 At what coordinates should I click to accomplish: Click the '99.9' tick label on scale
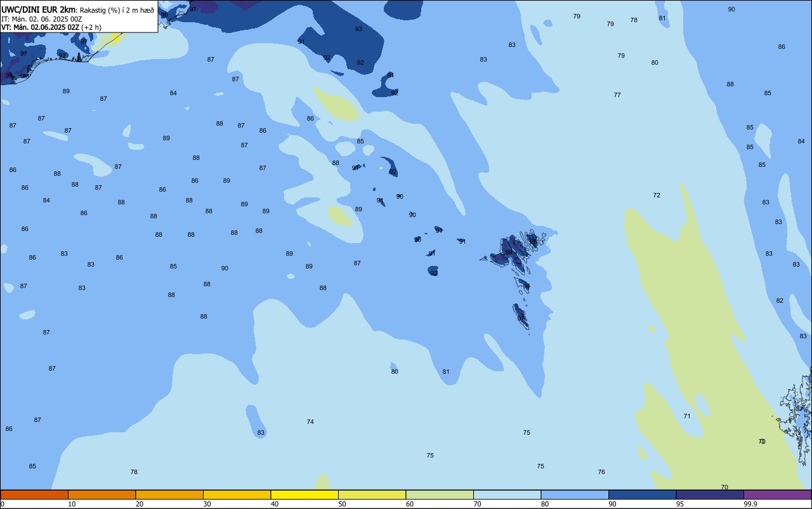[750, 504]
